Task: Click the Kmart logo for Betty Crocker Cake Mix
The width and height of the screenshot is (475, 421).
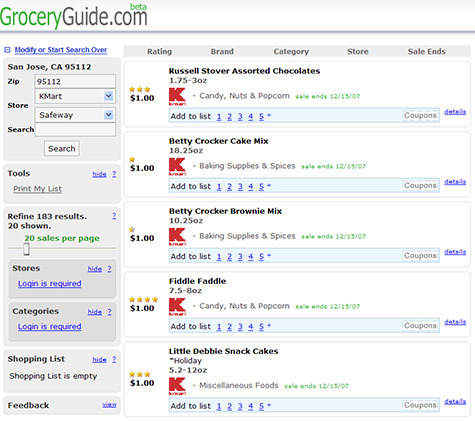Action: click(177, 166)
